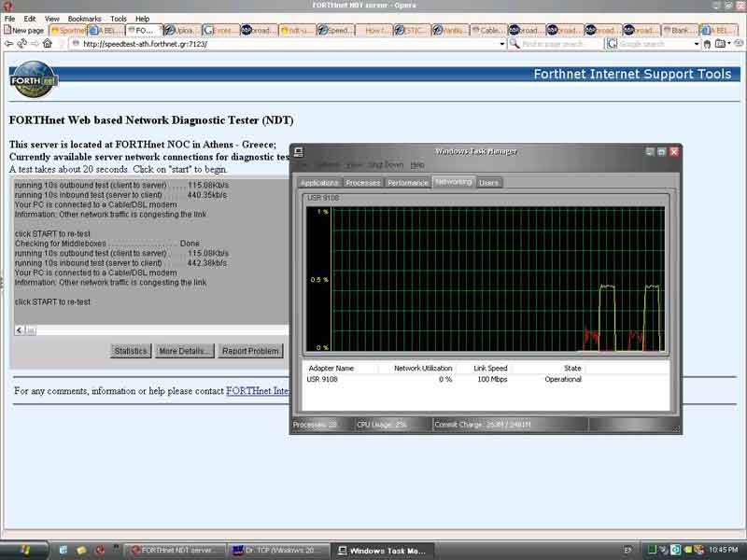The width and height of the screenshot is (747, 560).
Task: Click the Report Problem button
Action: [x=250, y=351]
